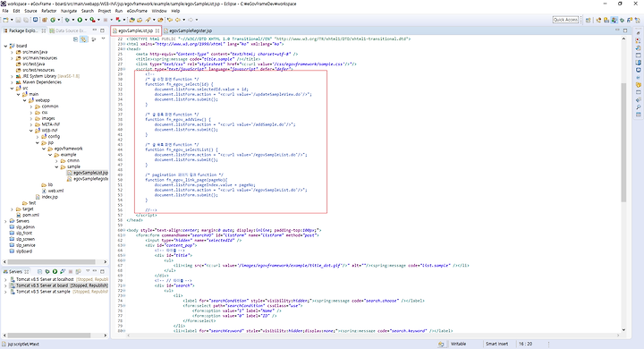The height and width of the screenshot is (349, 644).
Task: Open the Run As dropdown arrow
Action: 86,20
